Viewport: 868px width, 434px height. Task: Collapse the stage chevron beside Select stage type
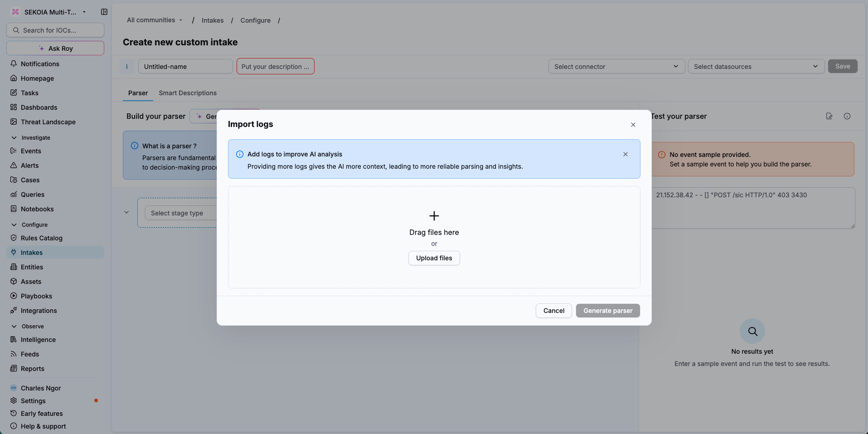(126, 212)
